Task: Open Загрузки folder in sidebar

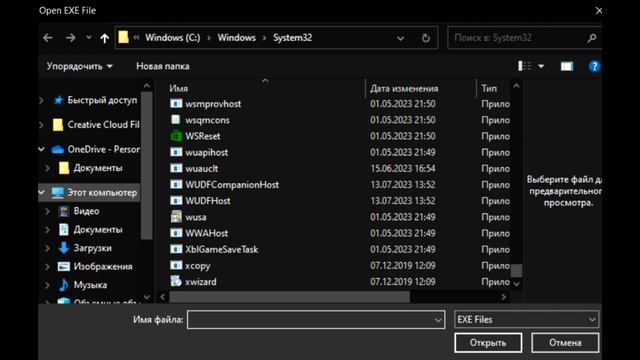Action: click(x=93, y=248)
